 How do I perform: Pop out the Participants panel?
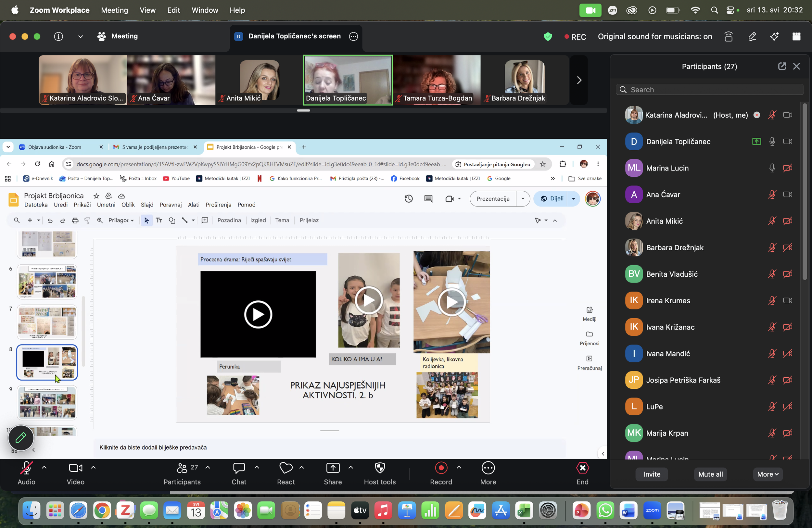782,66
